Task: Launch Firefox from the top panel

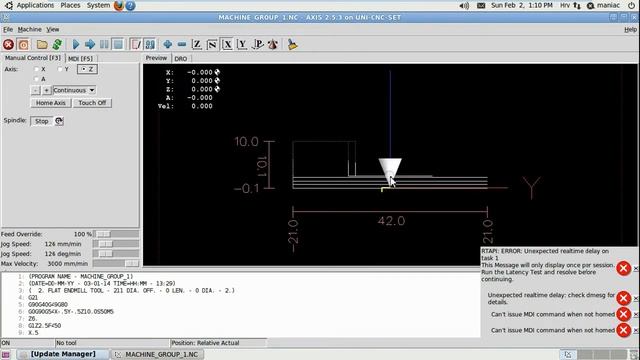Action: tap(119, 5)
